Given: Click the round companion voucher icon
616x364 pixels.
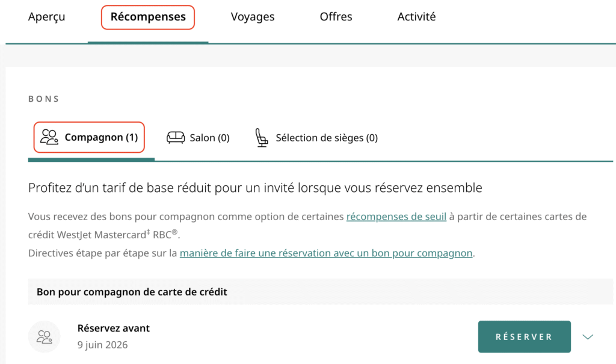Looking at the screenshot, I should (x=45, y=337).
